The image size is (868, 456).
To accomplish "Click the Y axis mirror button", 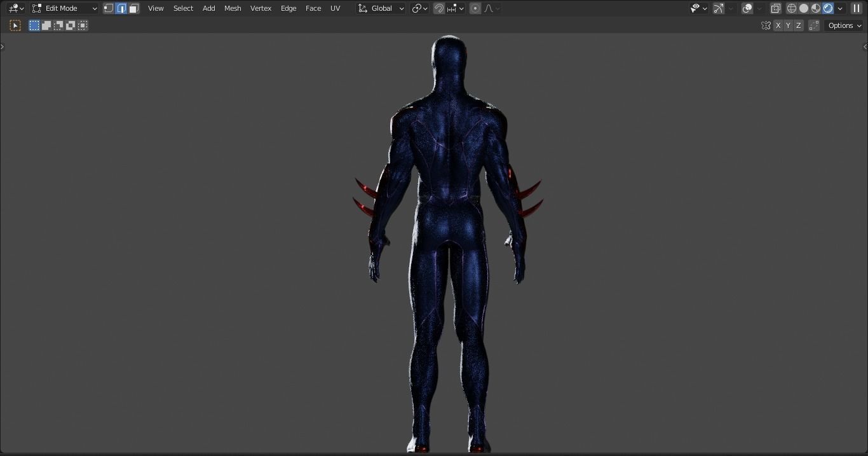I will click(788, 25).
